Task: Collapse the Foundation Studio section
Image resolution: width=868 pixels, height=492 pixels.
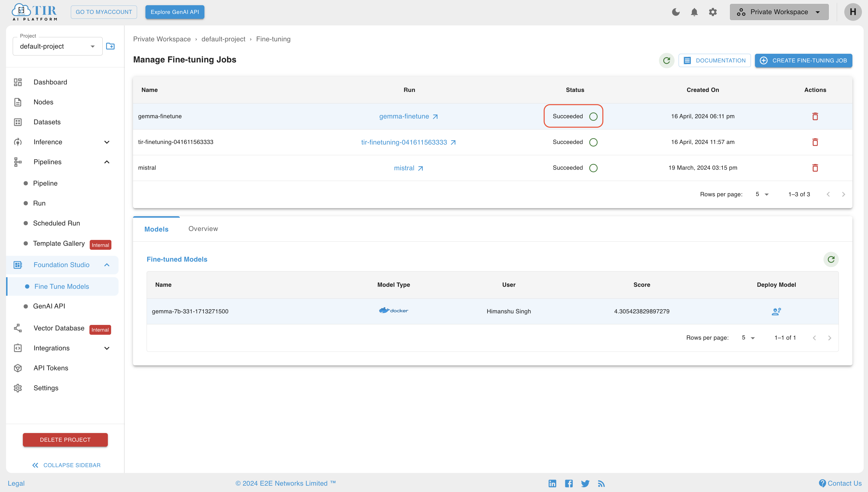Action: coord(62,265)
